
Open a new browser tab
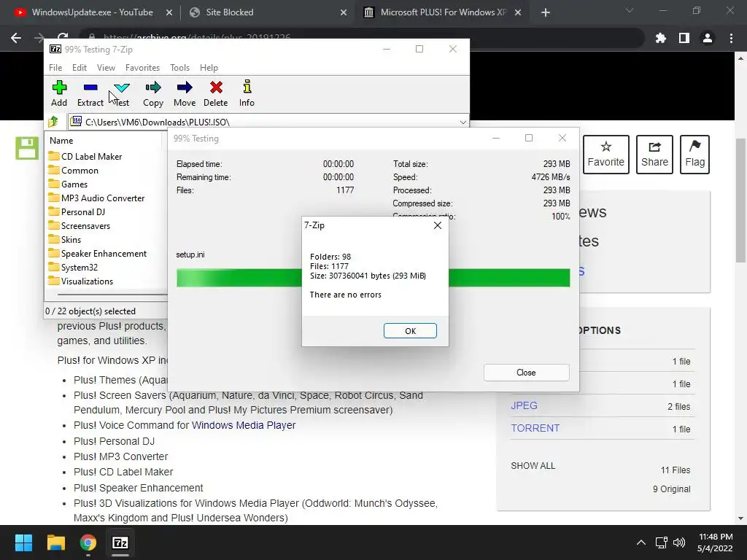(x=546, y=12)
